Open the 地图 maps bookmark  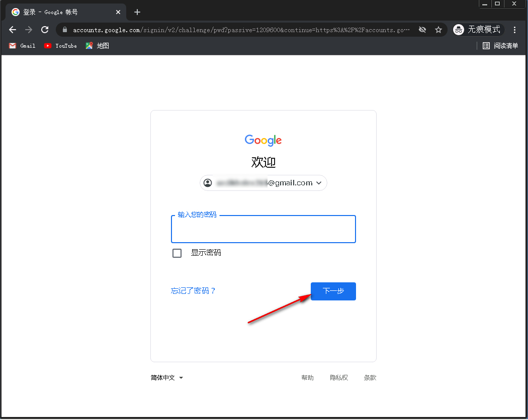(98, 46)
